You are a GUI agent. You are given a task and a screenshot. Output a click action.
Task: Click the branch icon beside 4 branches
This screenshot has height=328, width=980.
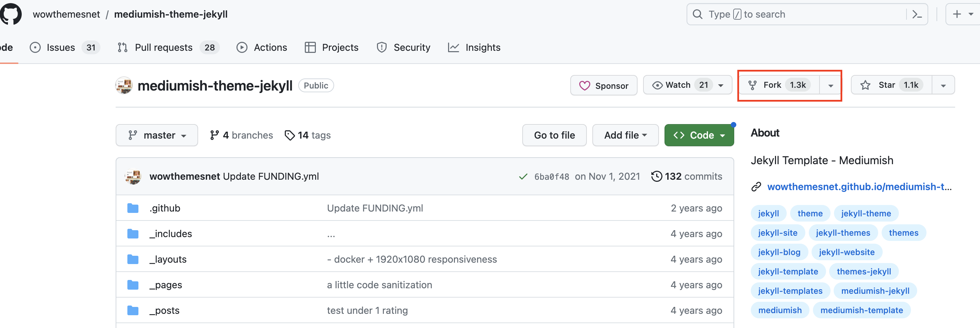click(x=214, y=135)
